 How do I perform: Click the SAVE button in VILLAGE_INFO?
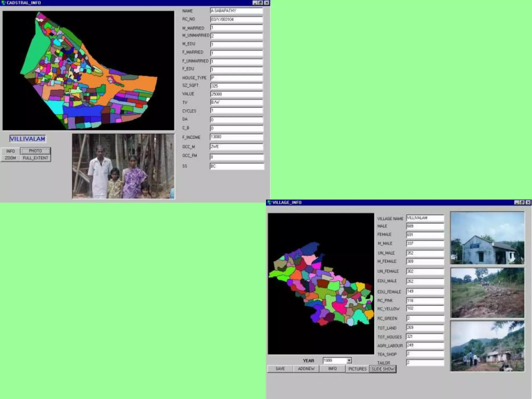[x=280, y=369]
